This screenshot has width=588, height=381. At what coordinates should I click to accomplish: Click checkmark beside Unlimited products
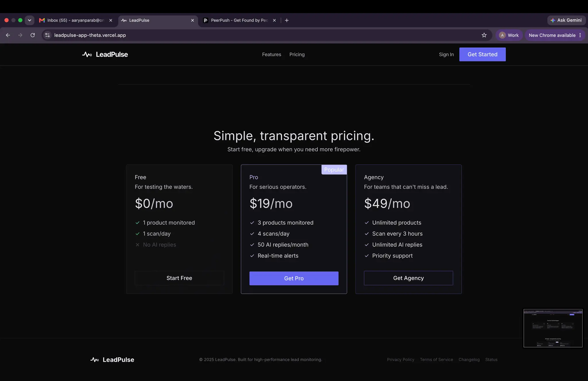[367, 223]
